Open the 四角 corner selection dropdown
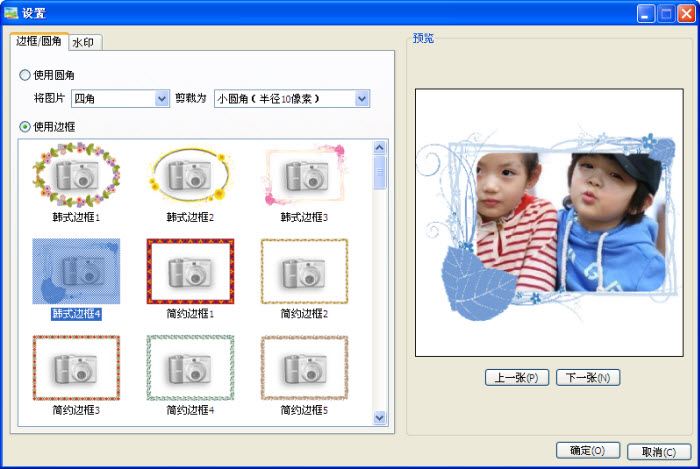Screen dimensions: 700x469 tap(121, 99)
